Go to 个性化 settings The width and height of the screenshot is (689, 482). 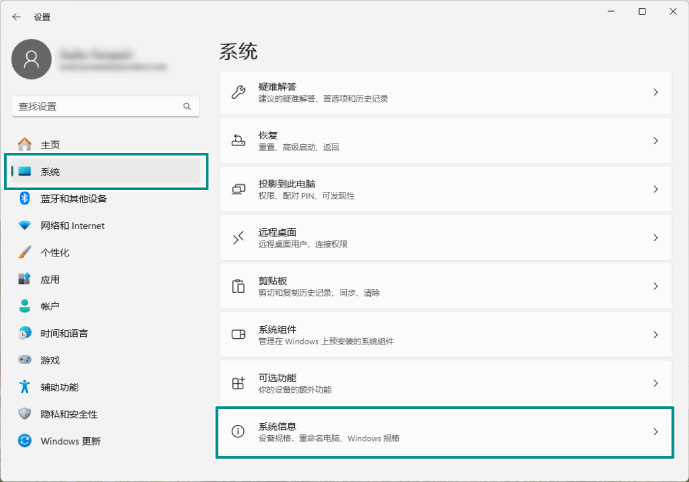coord(54,252)
